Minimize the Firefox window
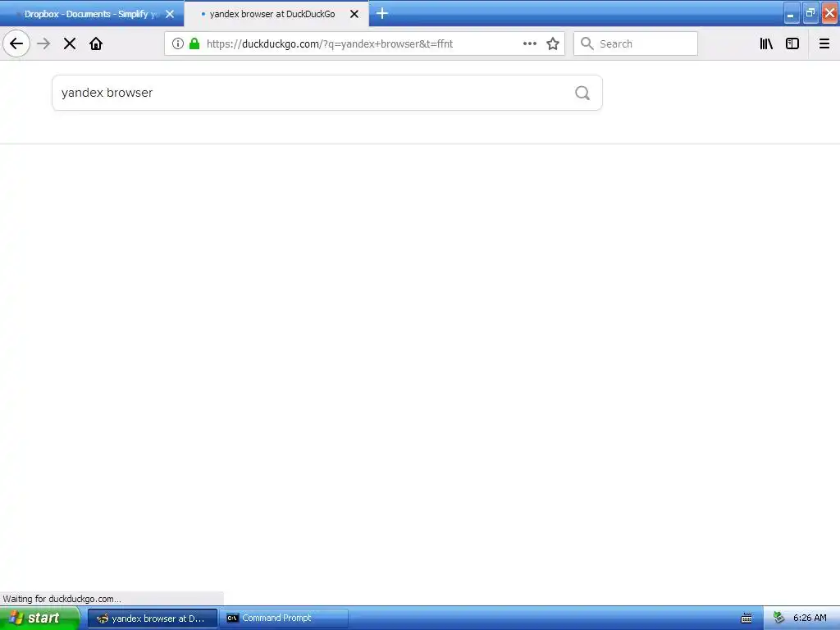 pos(792,13)
